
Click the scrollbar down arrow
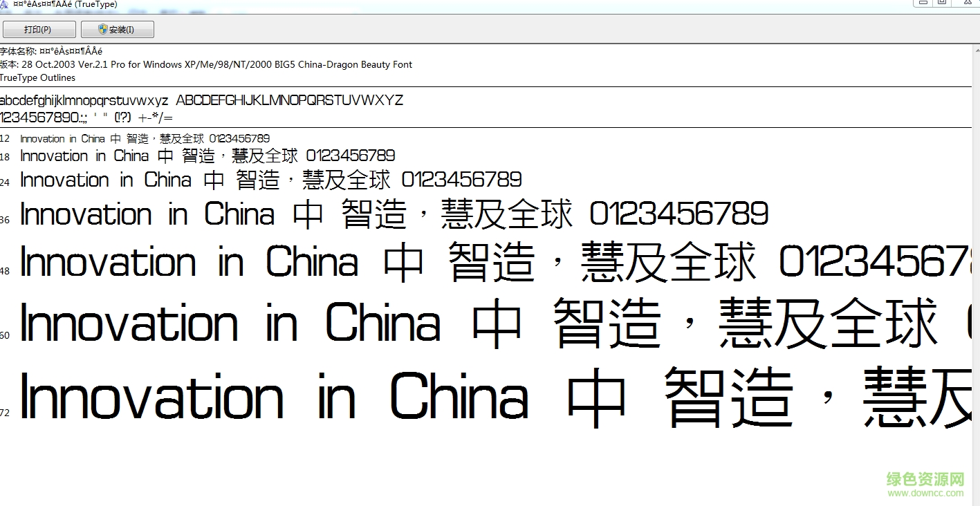[975, 501]
